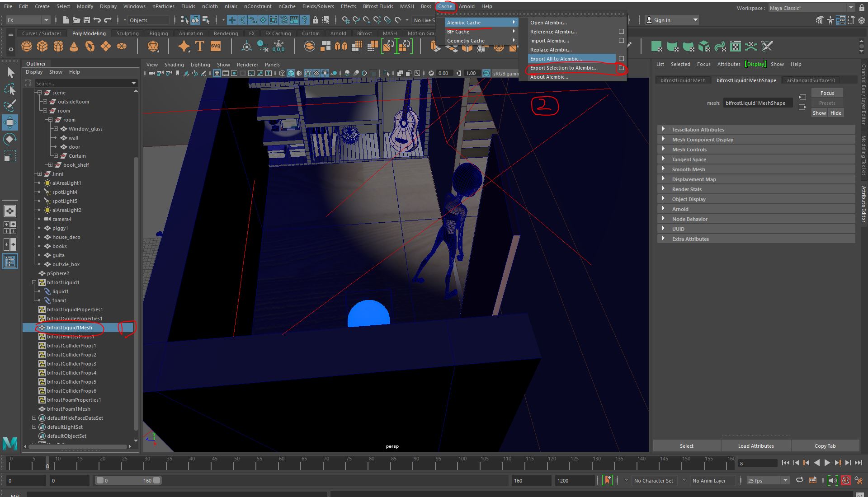
Task: Activate the Scale tool in toolbox
Action: [10, 156]
